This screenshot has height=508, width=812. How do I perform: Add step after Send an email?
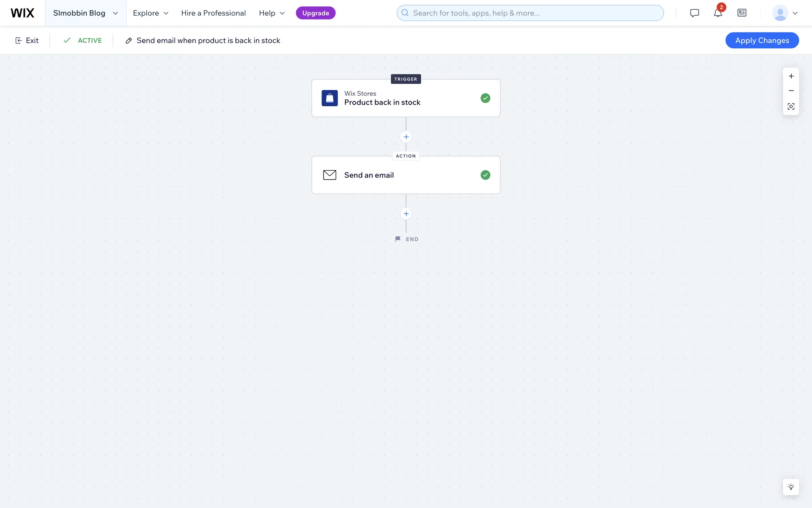[406, 214]
